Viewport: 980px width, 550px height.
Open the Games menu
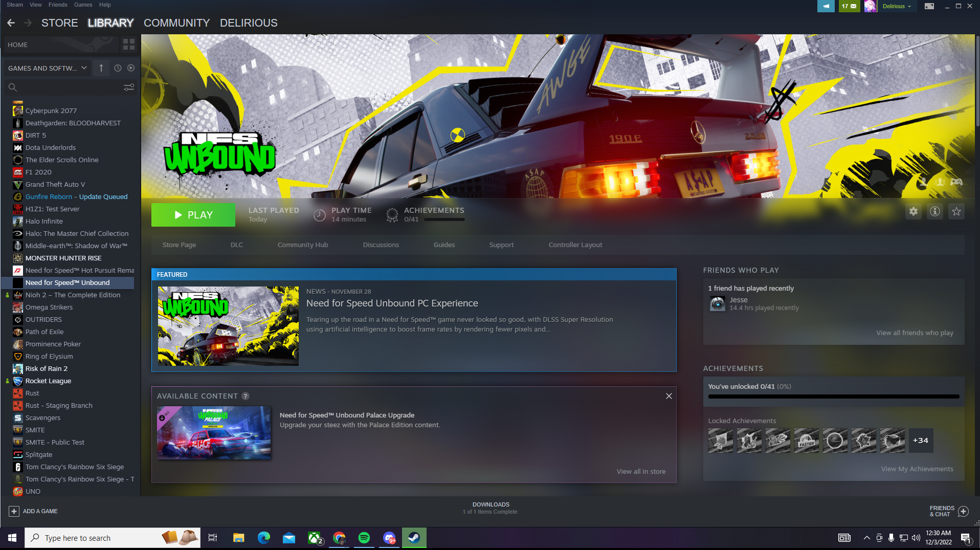[83, 5]
